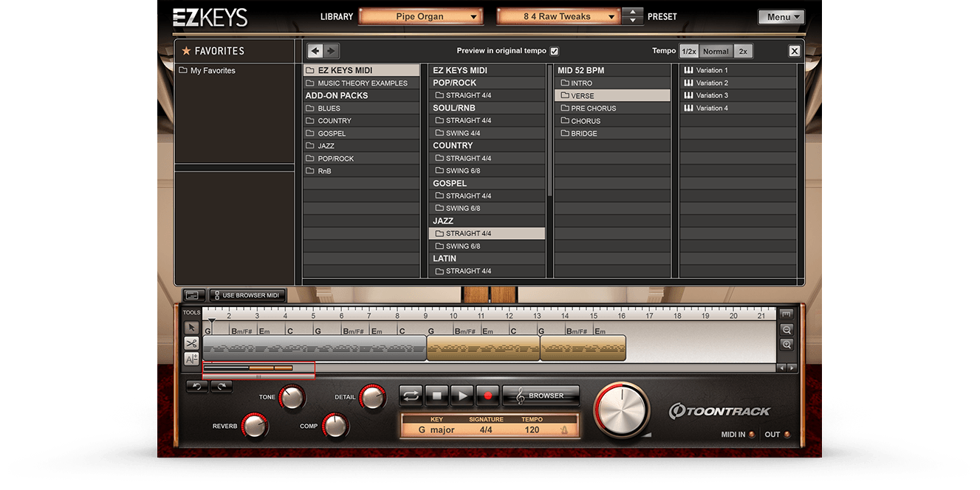
Task: Open Straight 4/4 under Latin
Action: pos(487,271)
